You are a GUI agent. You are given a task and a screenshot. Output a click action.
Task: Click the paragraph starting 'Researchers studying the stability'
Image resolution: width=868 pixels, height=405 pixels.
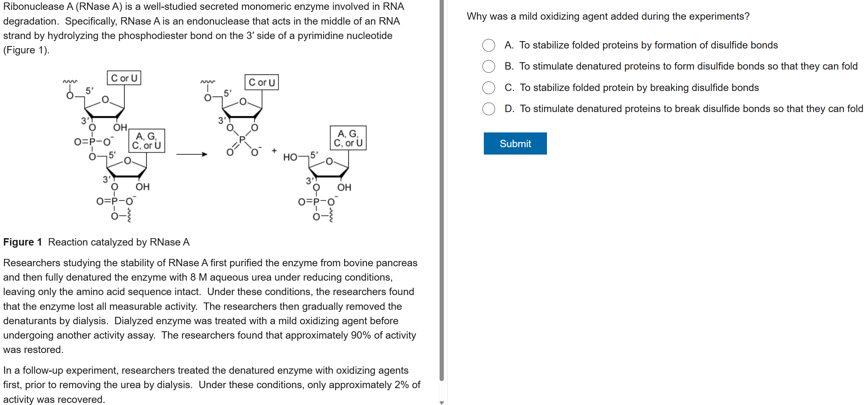pyautogui.click(x=211, y=306)
